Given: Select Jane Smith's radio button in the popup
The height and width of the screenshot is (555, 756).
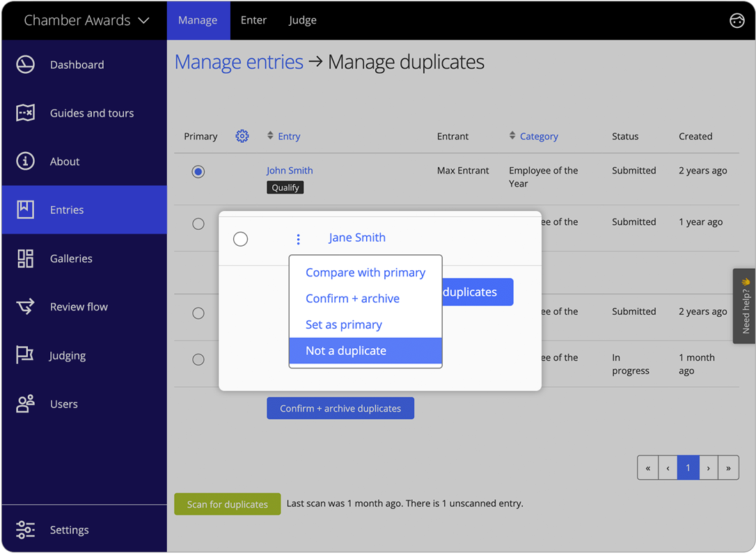Looking at the screenshot, I should tap(240, 239).
